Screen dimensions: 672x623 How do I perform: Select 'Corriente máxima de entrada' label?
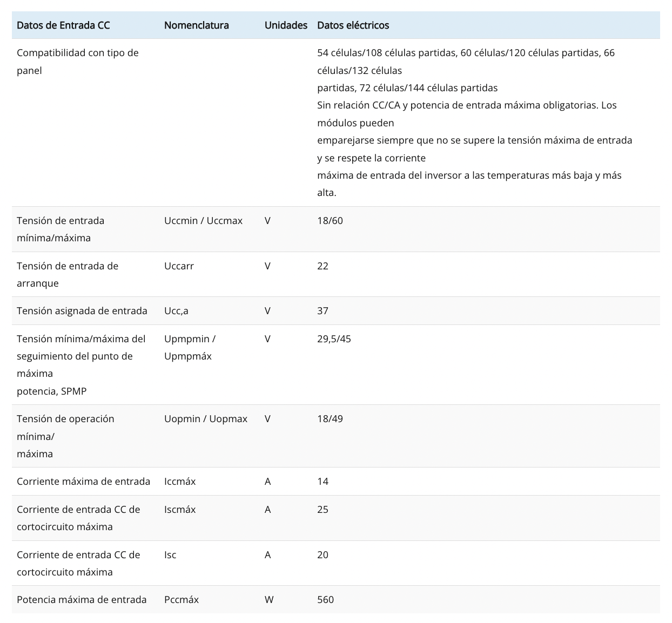pyautogui.click(x=84, y=482)
